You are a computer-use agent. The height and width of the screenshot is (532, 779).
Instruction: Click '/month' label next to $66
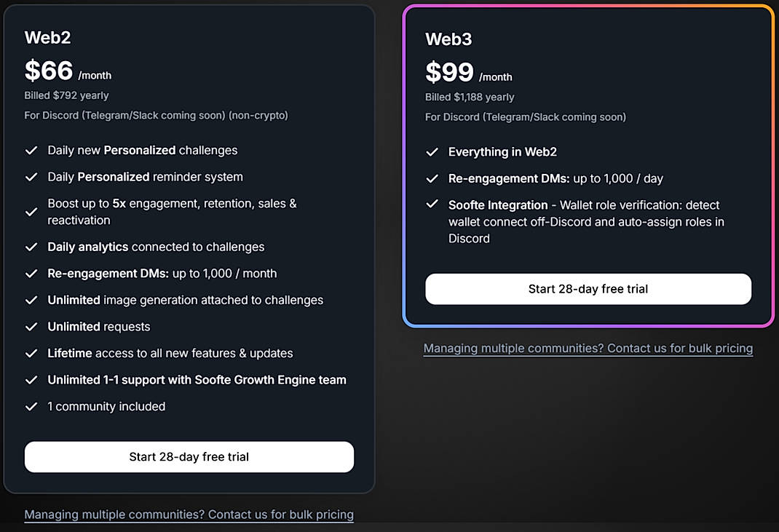[95, 76]
